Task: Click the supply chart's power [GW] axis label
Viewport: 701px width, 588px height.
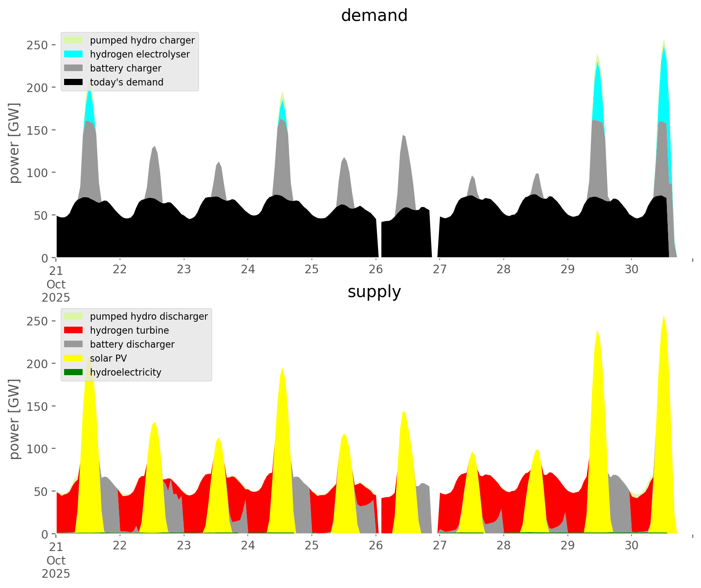Action: [x=14, y=419]
